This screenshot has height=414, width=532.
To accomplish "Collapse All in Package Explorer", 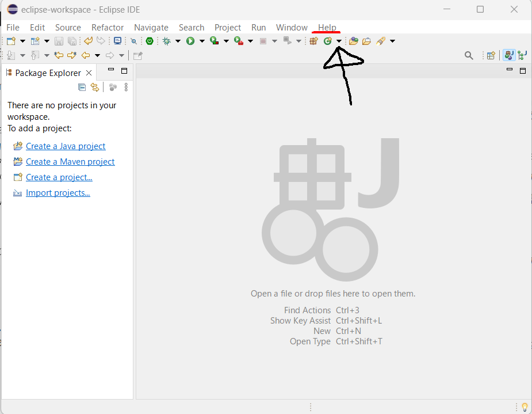I will tap(82, 88).
